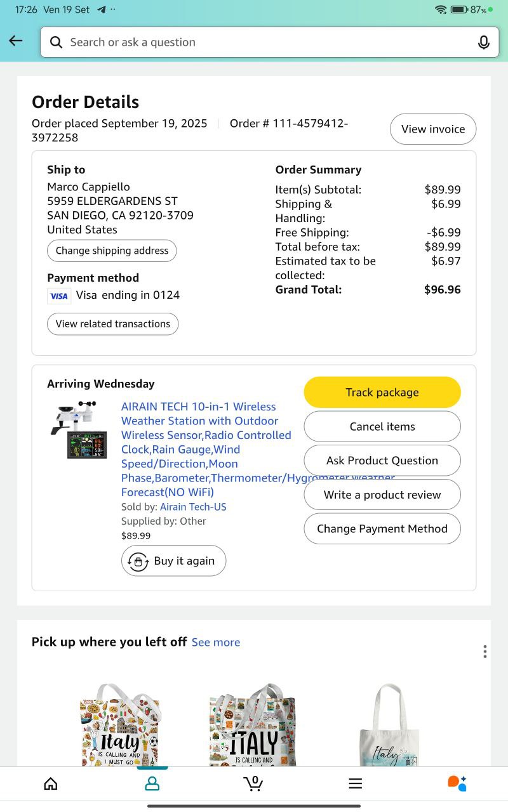This screenshot has width=508, height=812.
Task: Select the Cancel items button
Action: coord(382,426)
